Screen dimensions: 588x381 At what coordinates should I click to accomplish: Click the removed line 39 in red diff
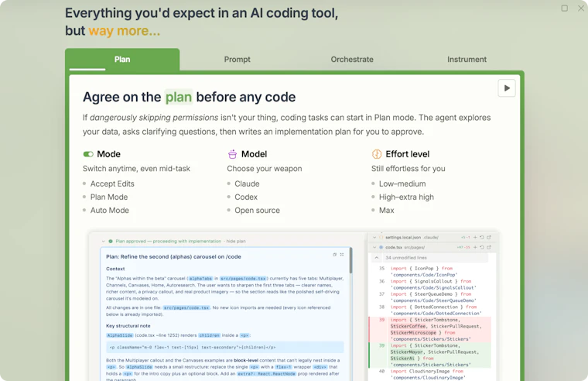(430, 329)
